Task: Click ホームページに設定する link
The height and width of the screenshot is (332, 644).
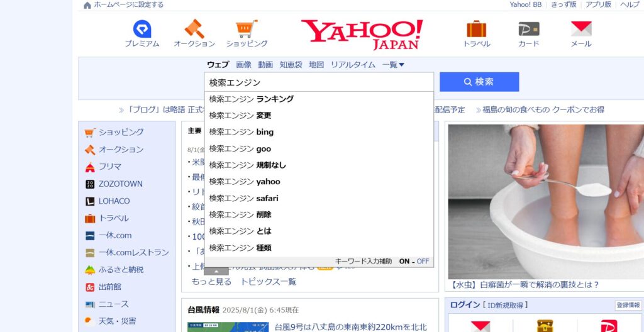Action: tap(128, 5)
